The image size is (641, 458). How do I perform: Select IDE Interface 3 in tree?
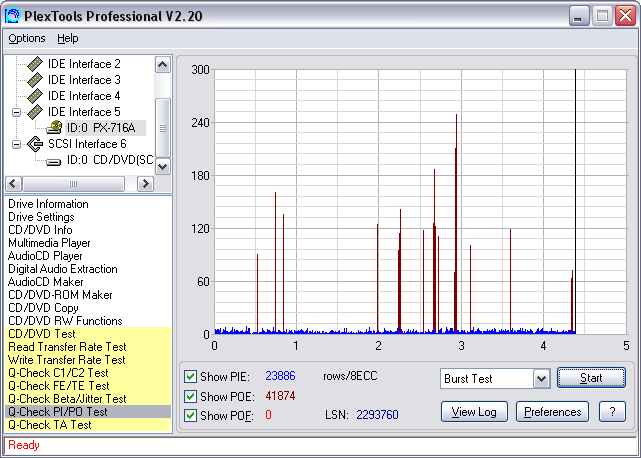[84, 80]
